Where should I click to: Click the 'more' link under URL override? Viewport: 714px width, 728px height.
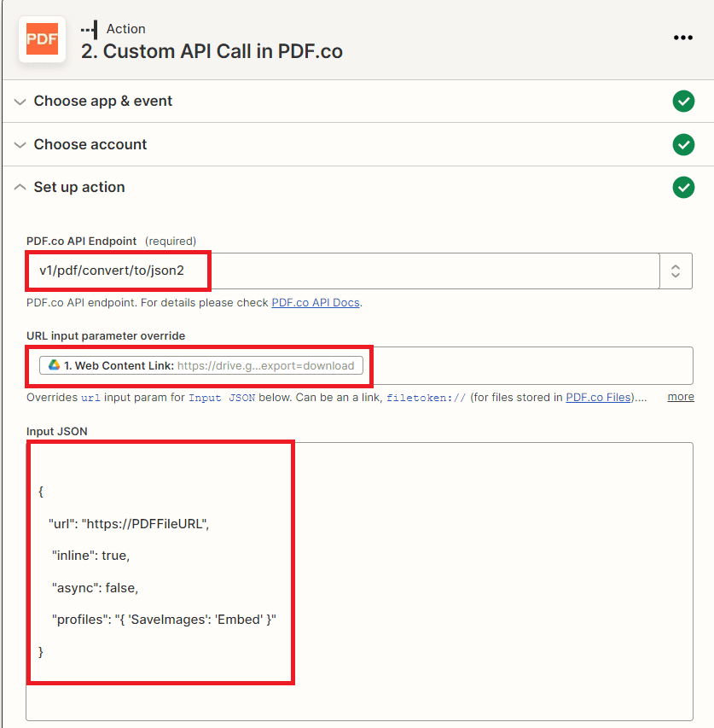[x=680, y=397]
